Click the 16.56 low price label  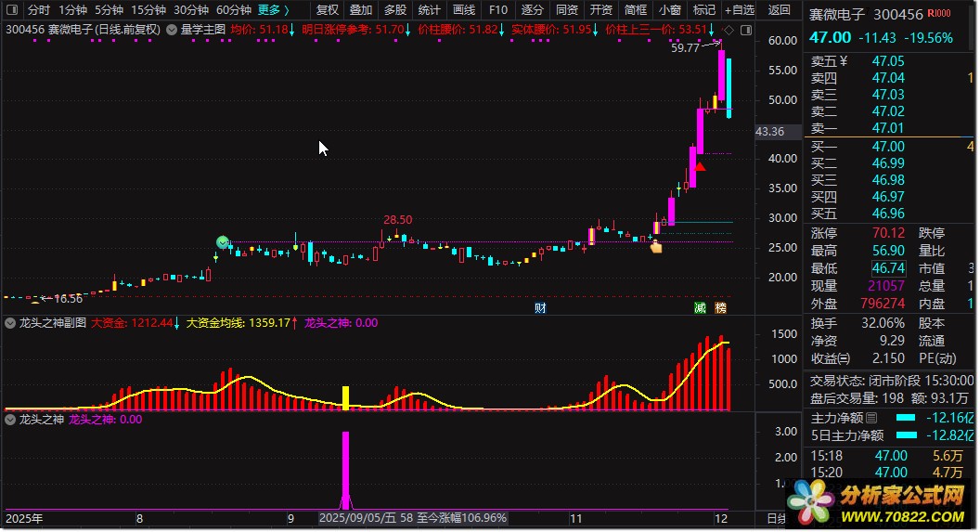coord(68,299)
